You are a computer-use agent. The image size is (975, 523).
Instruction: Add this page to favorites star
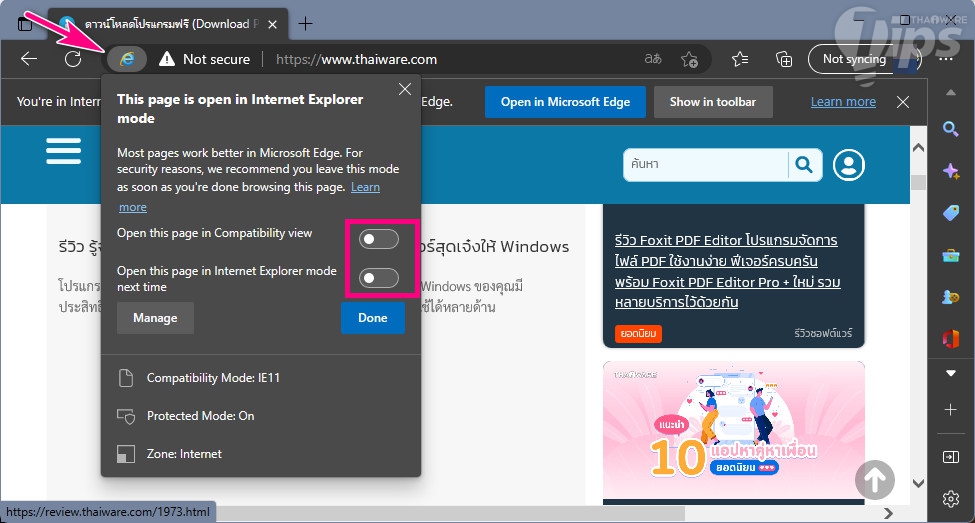pyautogui.click(x=689, y=59)
